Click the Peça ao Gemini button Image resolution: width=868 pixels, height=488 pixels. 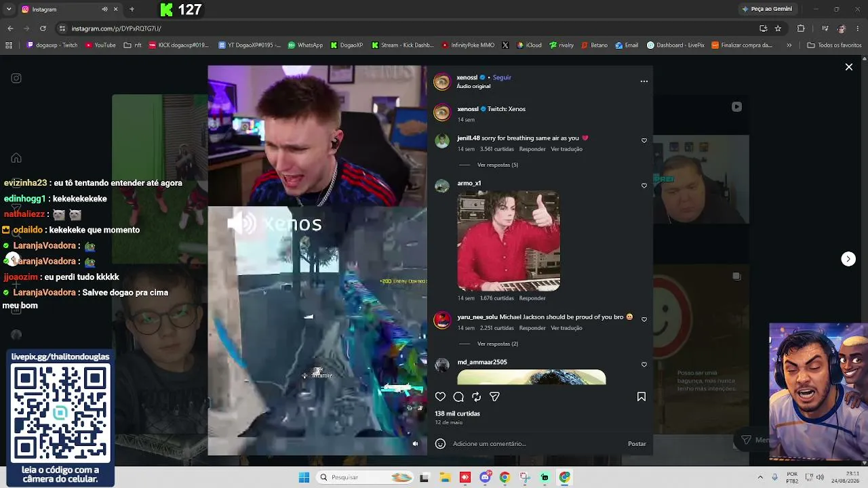[767, 9]
